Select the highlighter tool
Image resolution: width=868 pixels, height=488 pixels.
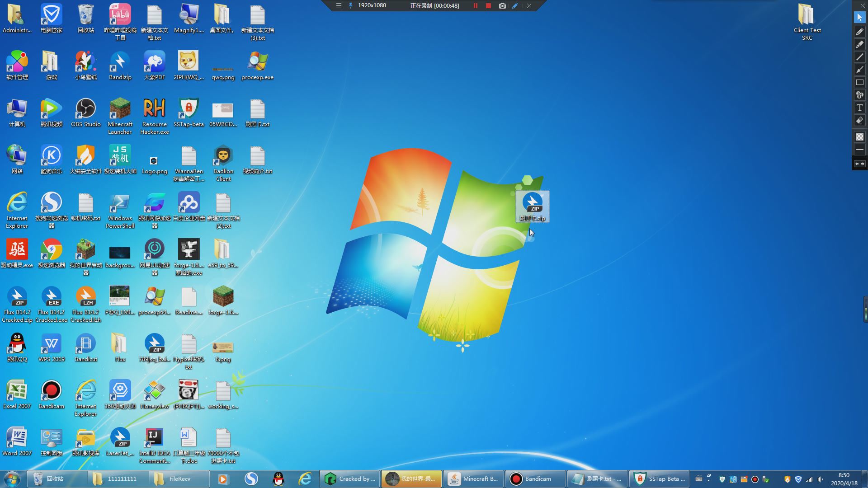point(860,44)
